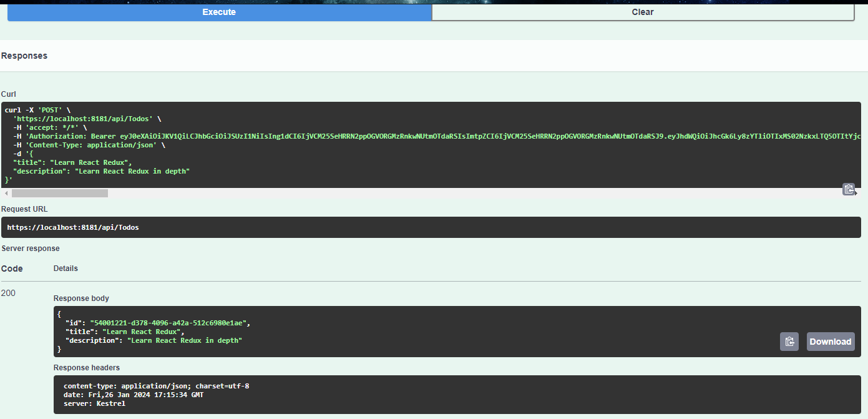Click the 200 response code
This screenshot has width=868, height=419.
pyautogui.click(x=9, y=293)
